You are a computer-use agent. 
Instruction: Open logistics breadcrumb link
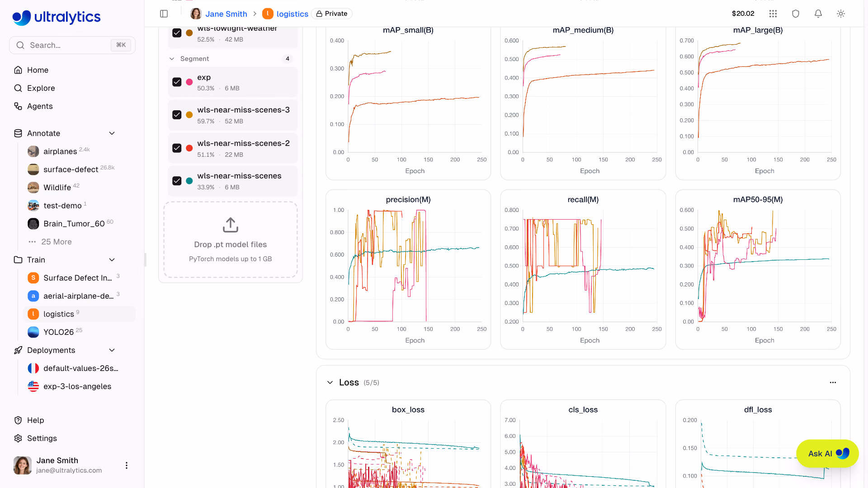[292, 14]
